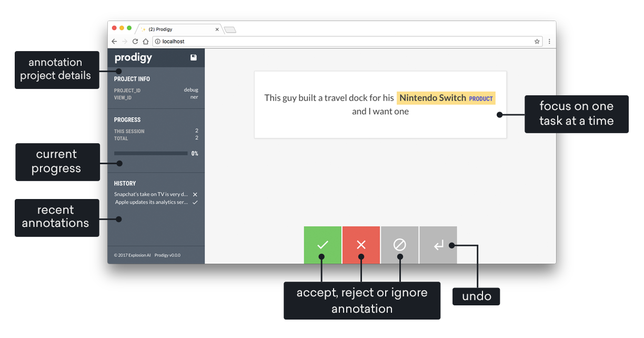Click the browser forward arrow
This screenshot has height=338, width=644.
pos(125,41)
